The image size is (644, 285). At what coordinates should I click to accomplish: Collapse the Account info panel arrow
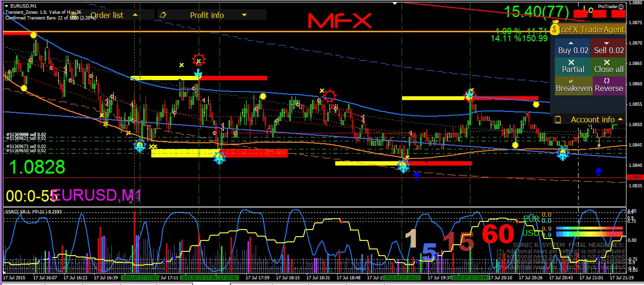tap(620, 120)
